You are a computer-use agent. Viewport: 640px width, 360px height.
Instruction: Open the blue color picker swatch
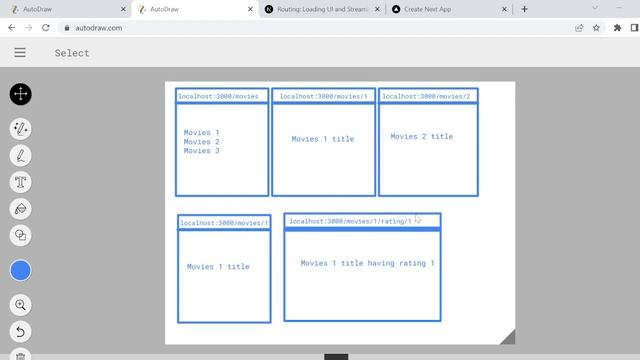[20, 270]
